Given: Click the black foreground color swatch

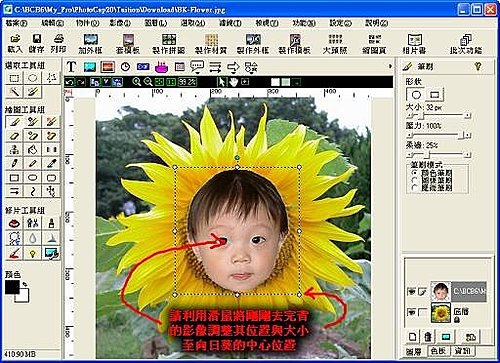Looking at the screenshot, I should tap(12, 287).
